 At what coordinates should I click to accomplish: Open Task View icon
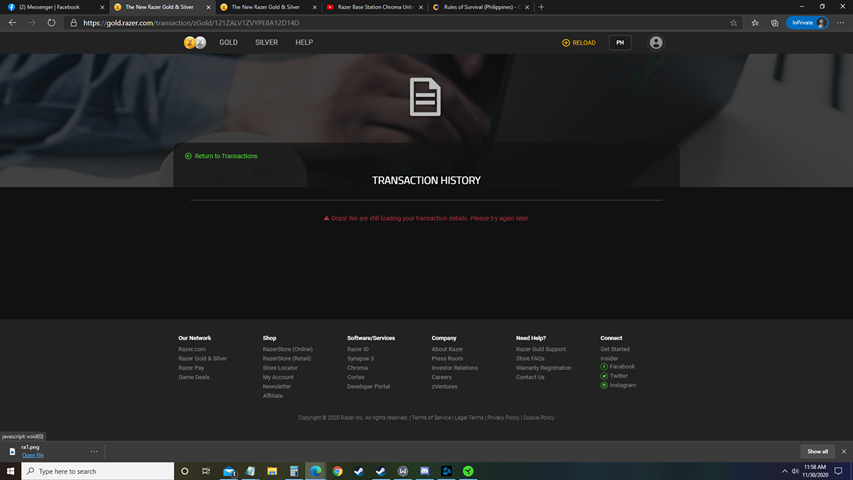206,471
